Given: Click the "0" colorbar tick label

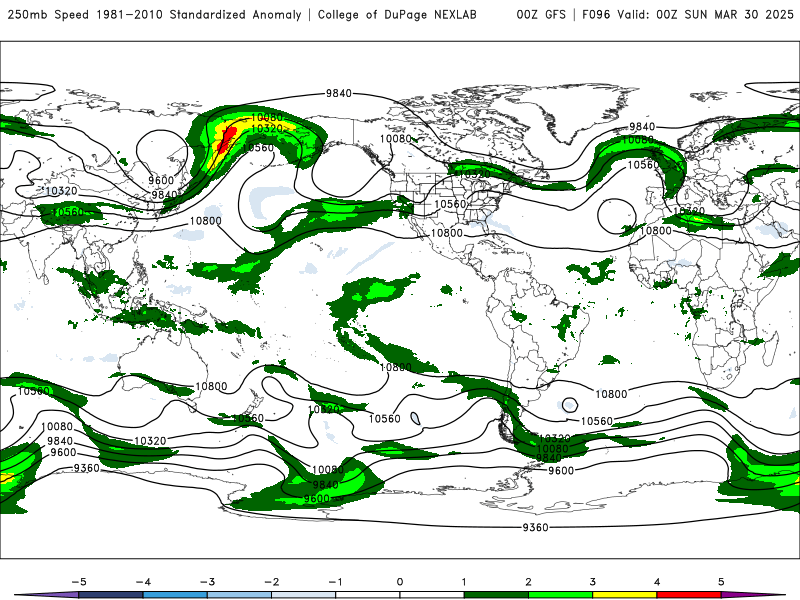Looking at the screenshot, I should [399, 582].
